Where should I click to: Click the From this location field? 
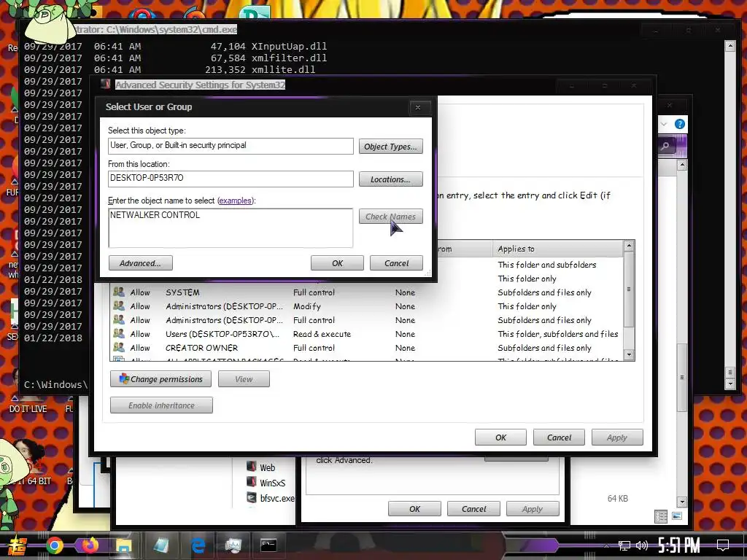[x=231, y=178]
